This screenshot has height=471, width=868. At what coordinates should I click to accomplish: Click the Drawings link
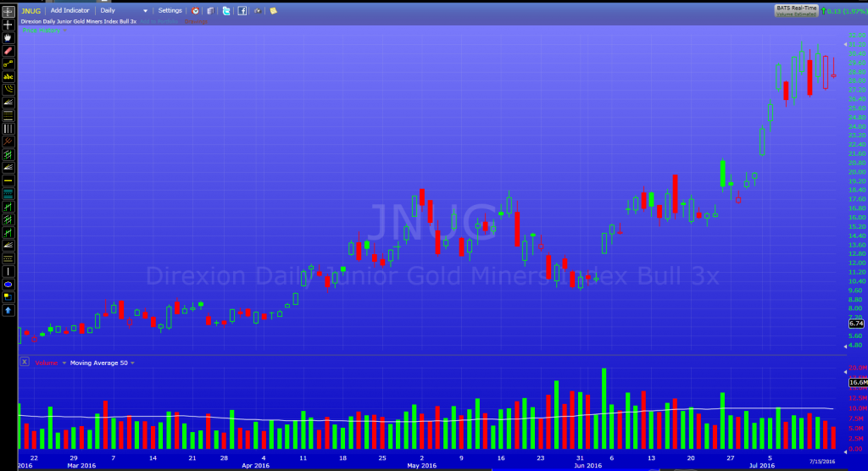click(196, 21)
